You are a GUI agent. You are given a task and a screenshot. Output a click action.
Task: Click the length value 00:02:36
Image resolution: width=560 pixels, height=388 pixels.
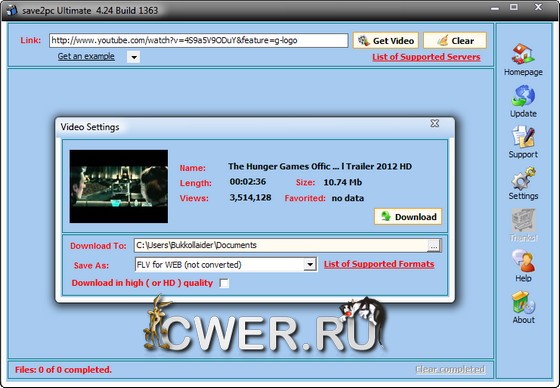pyautogui.click(x=248, y=181)
